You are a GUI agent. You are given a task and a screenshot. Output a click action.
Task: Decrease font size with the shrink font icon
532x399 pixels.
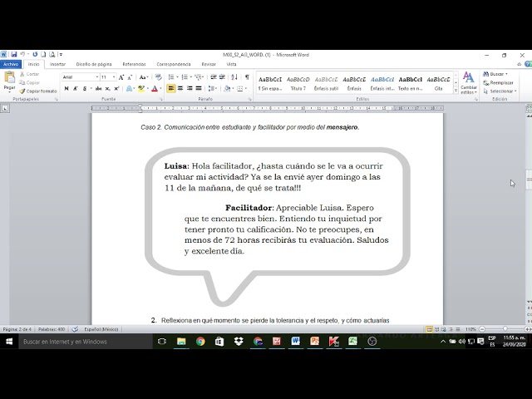[x=130, y=77]
